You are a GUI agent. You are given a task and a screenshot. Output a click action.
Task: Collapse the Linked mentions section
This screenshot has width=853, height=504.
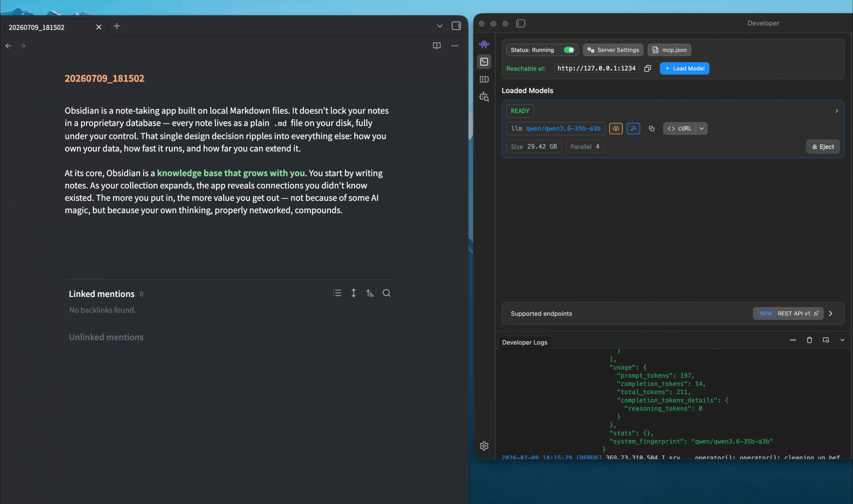tap(102, 294)
